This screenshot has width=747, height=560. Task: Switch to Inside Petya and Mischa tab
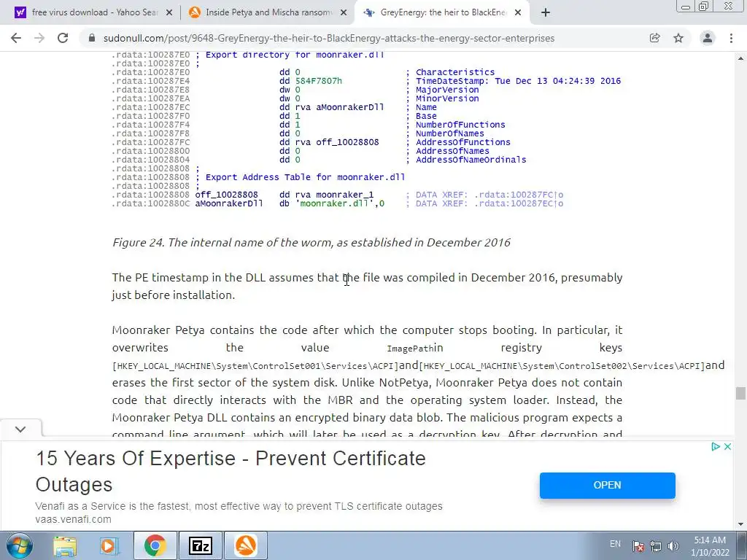pyautogui.click(x=268, y=13)
